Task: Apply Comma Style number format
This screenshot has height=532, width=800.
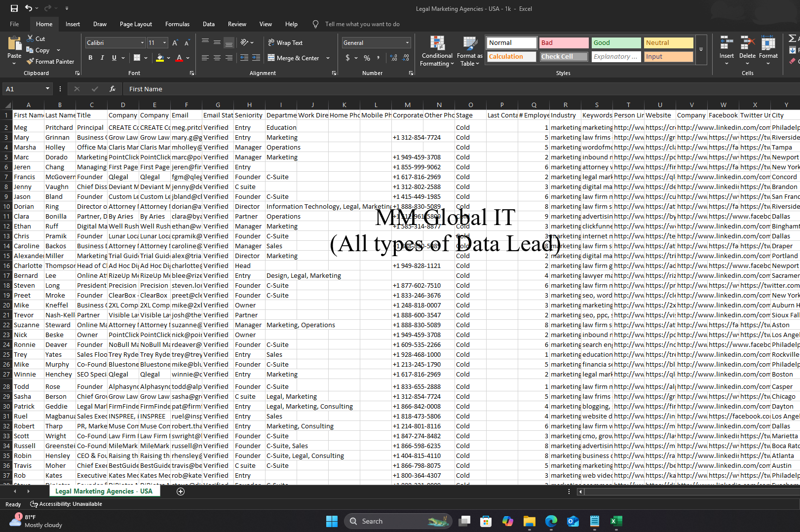Action: [x=379, y=58]
